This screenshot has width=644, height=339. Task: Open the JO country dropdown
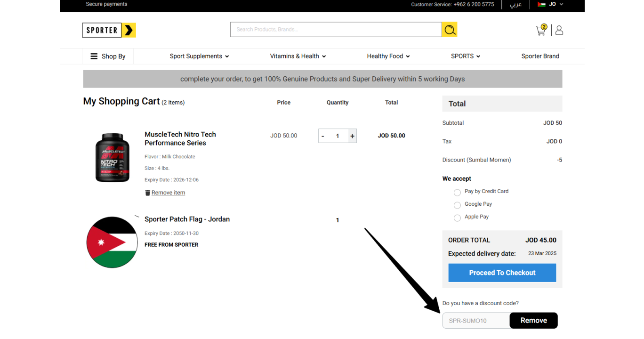pos(555,4)
